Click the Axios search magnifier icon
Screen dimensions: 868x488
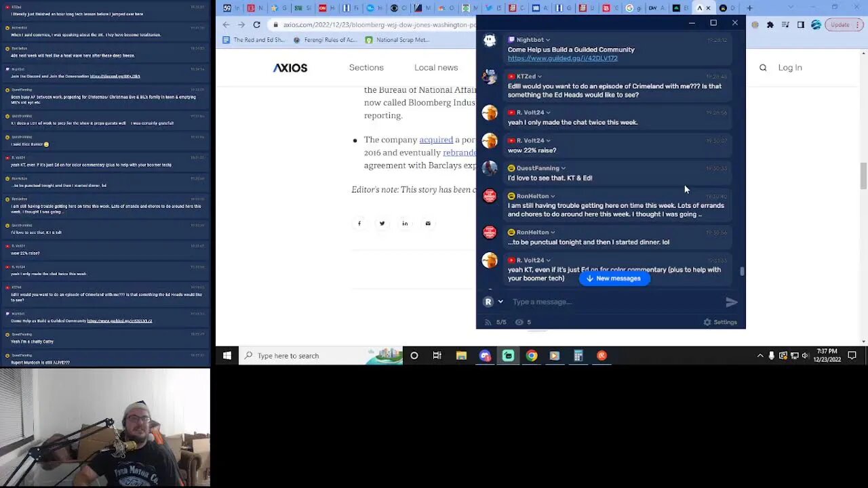click(763, 68)
